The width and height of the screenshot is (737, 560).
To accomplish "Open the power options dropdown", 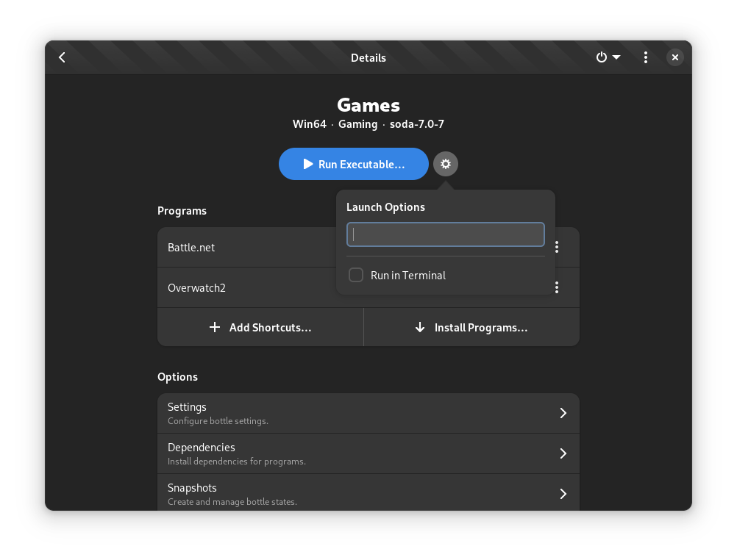I will (608, 57).
